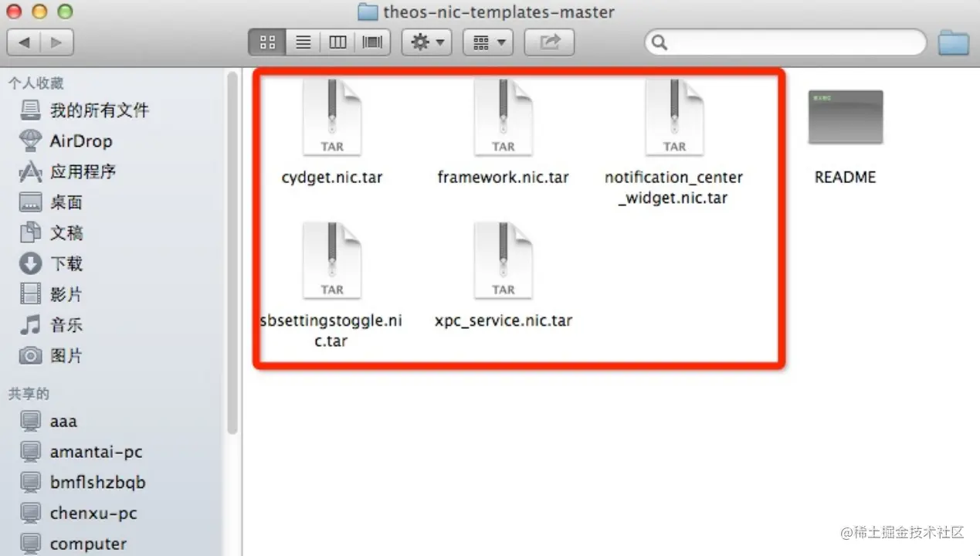The width and height of the screenshot is (980, 556).
Task: Select the notification_center_widget.nic.tar file icon
Action: coord(674,118)
